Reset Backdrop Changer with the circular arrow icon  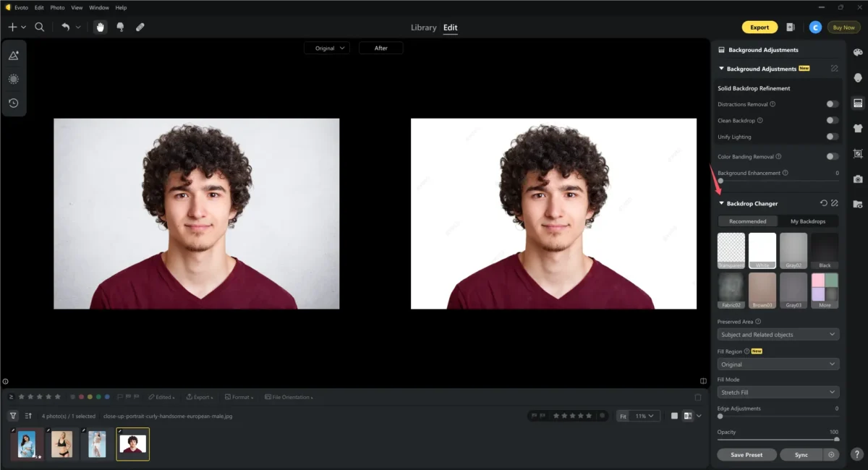[x=824, y=203]
